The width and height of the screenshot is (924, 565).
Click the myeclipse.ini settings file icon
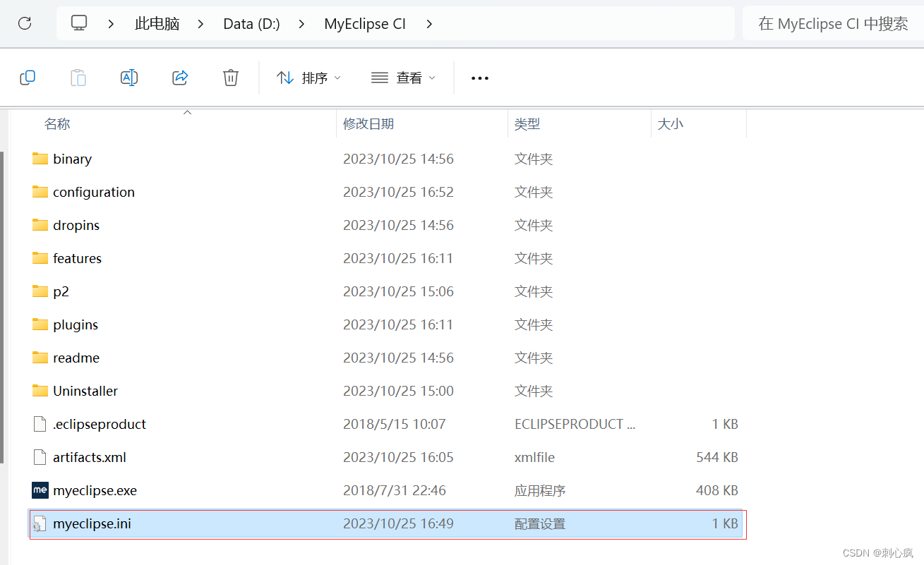click(x=39, y=523)
